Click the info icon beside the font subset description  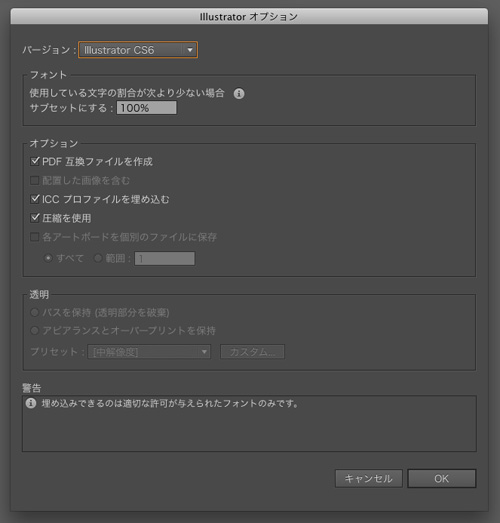(x=239, y=94)
